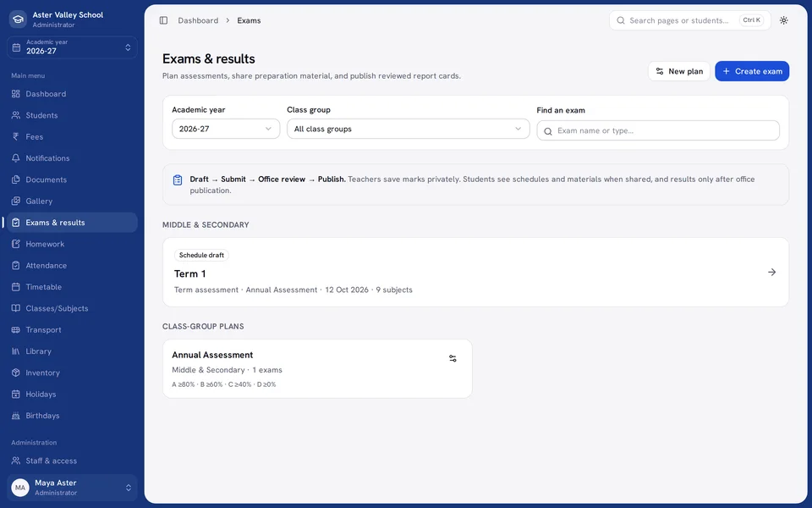Open the Students menu item
812x508 pixels.
point(72,115)
